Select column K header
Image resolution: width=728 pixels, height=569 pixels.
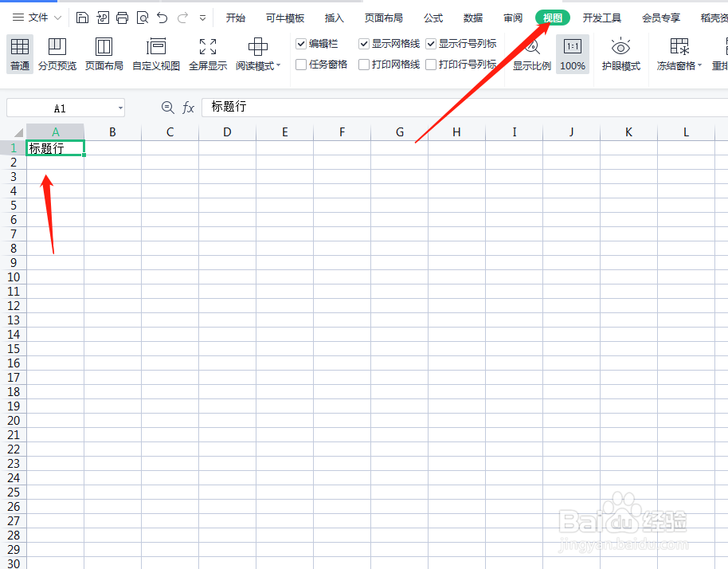coord(628,132)
